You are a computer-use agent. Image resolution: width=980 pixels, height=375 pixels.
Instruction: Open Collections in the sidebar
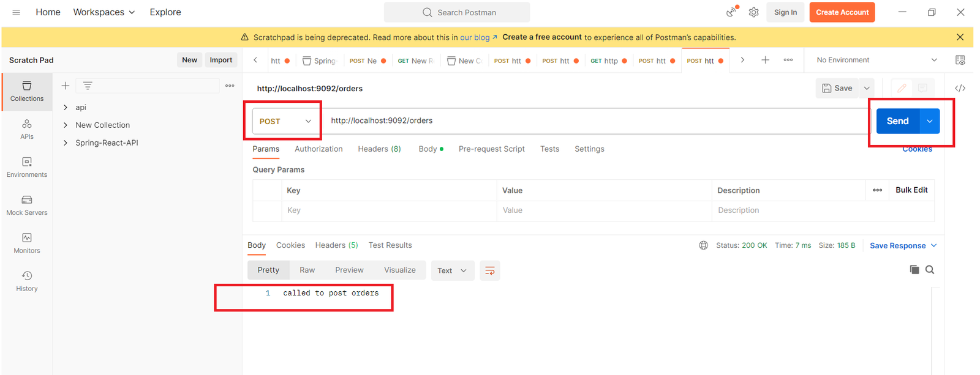(x=27, y=91)
